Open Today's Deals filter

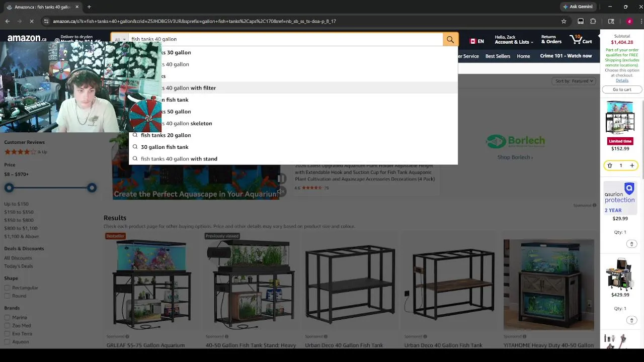19,266
